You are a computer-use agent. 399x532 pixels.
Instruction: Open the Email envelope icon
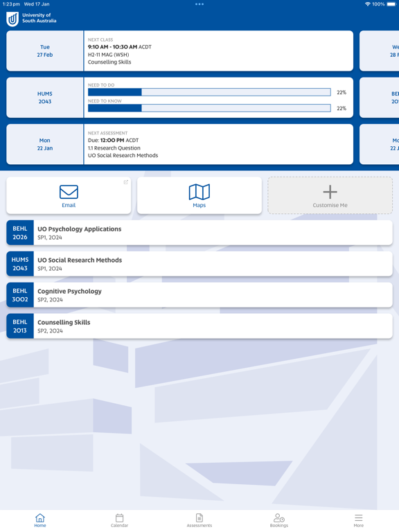pos(69,192)
